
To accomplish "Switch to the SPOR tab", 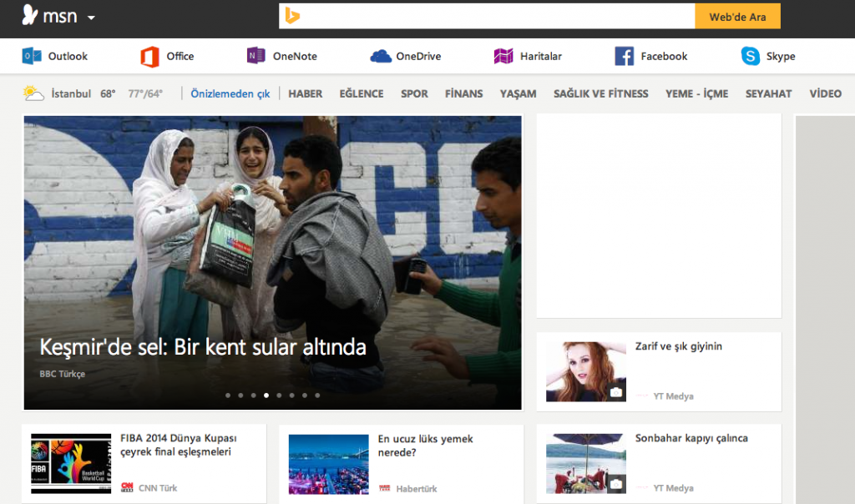I will point(414,93).
